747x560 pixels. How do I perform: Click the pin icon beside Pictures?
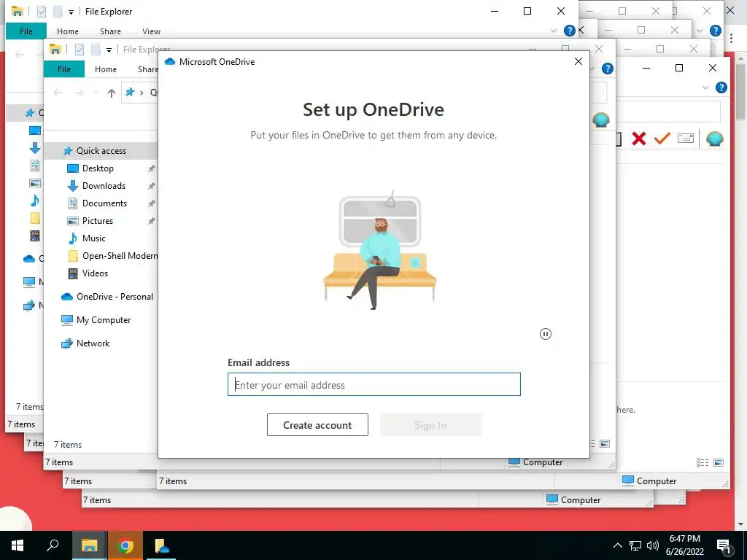pyautogui.click(x=152, y=221)
